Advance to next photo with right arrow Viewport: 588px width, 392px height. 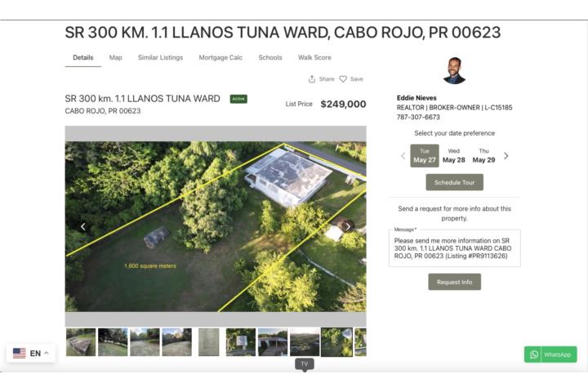(348, 226)
